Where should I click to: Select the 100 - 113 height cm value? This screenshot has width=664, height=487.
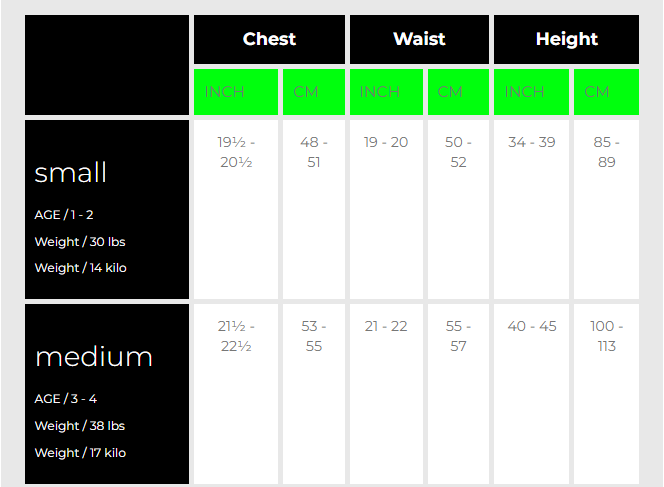tap(606, 336)
